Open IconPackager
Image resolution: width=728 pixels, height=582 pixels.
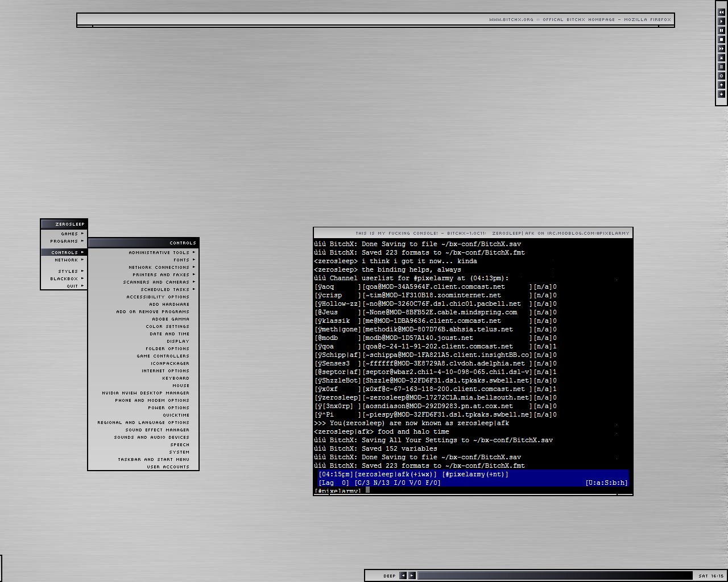(x=143, y=363)
